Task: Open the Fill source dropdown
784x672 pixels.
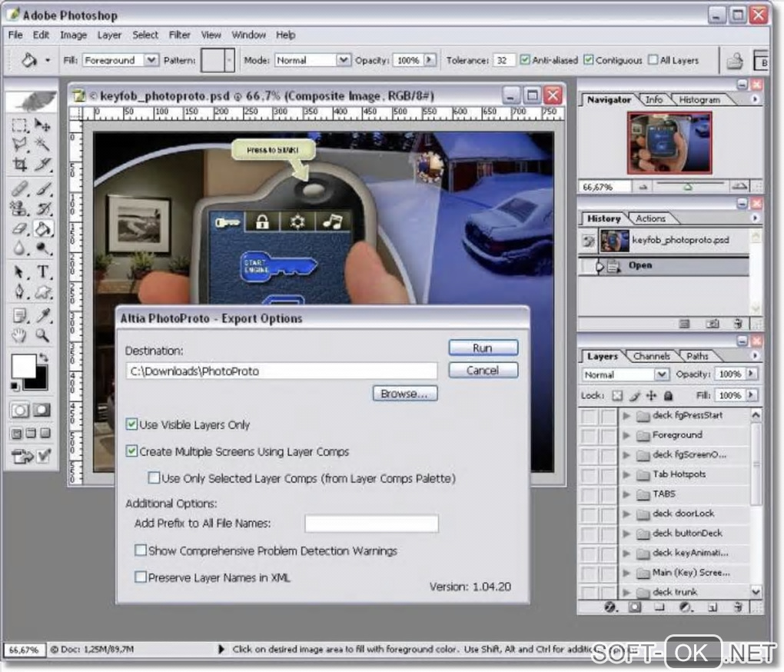Action: coord(151,61)
